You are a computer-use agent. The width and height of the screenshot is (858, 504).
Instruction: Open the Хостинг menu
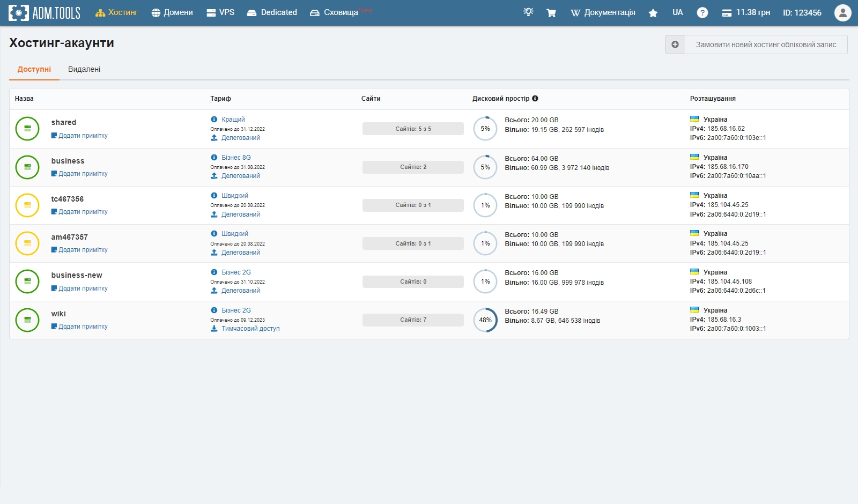(117, 12)
